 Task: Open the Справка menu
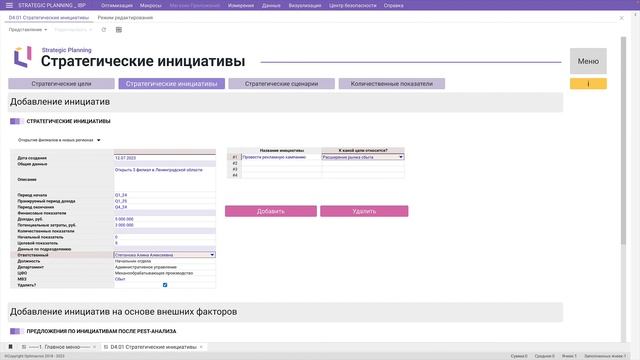[393, 5]
